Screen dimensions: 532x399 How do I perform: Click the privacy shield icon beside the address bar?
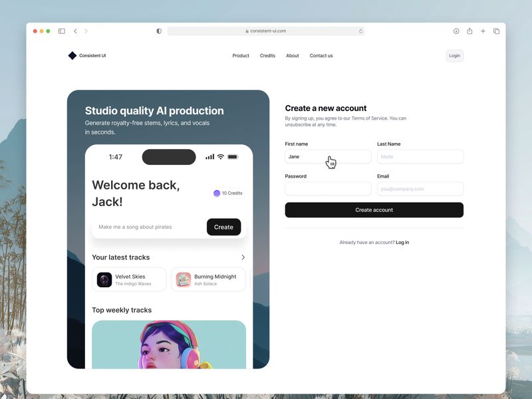[158, 31]
